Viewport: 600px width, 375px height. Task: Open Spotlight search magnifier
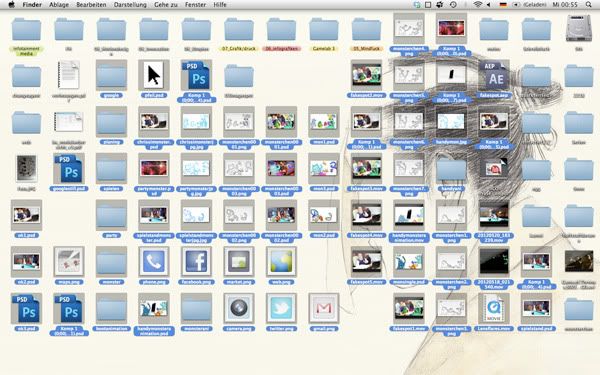pos(589,5)
